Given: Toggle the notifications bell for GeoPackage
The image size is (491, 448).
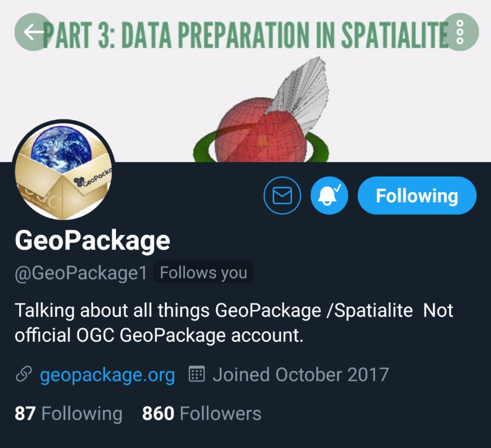Looking at the screenshot, I should click(x=329, y=195).
